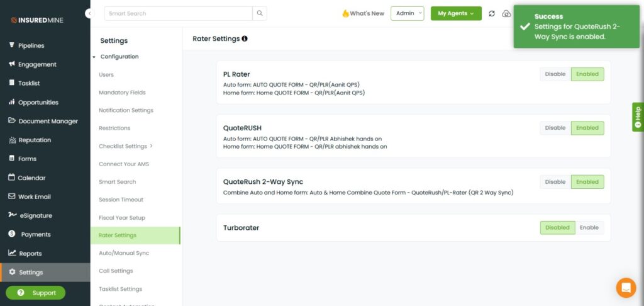This screenshot has height=306, width=644.
Task: Click the What's New link
Action: coord(363,13)
